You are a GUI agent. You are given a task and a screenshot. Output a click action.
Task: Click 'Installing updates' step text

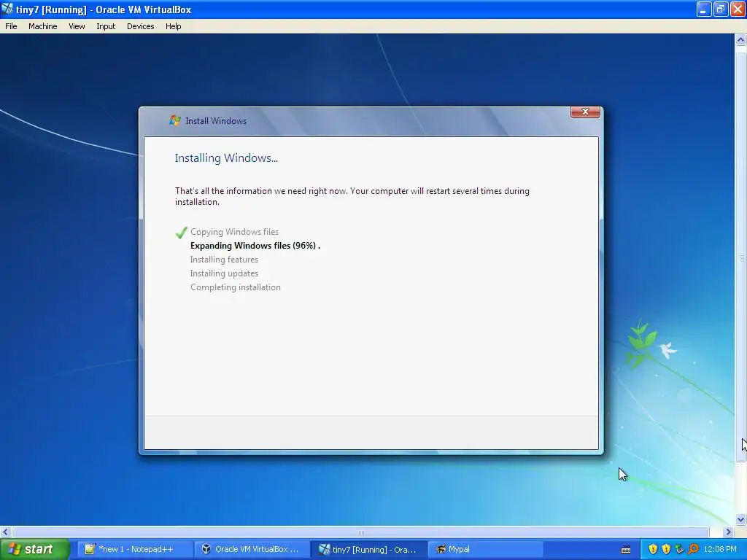coord(224,273)
